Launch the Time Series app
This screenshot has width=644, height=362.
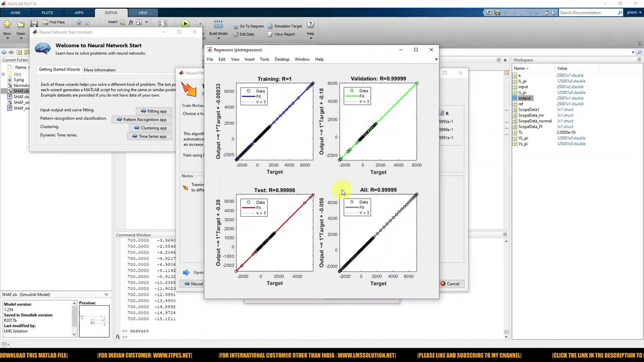tap(149, 136)
